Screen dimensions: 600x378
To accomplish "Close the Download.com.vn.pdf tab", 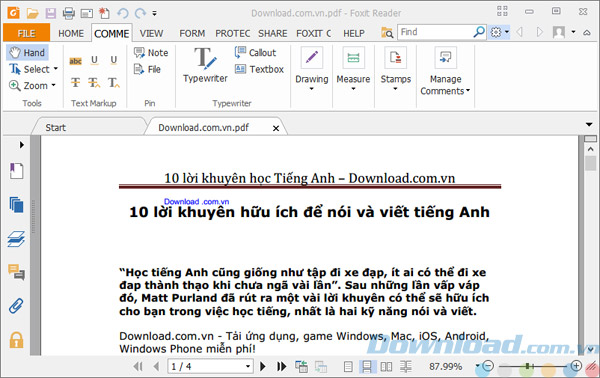I will [x=276, y=129].
